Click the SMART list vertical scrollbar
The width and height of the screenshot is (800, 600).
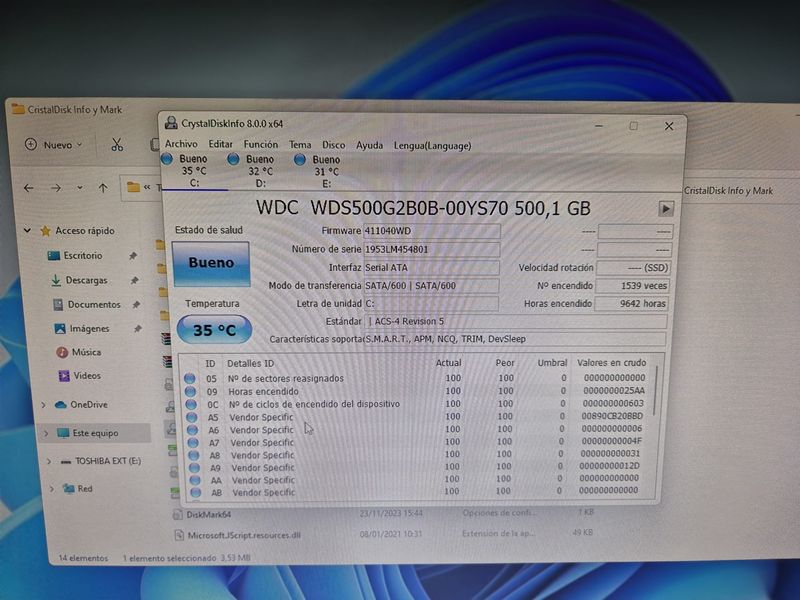click(655, 390)
